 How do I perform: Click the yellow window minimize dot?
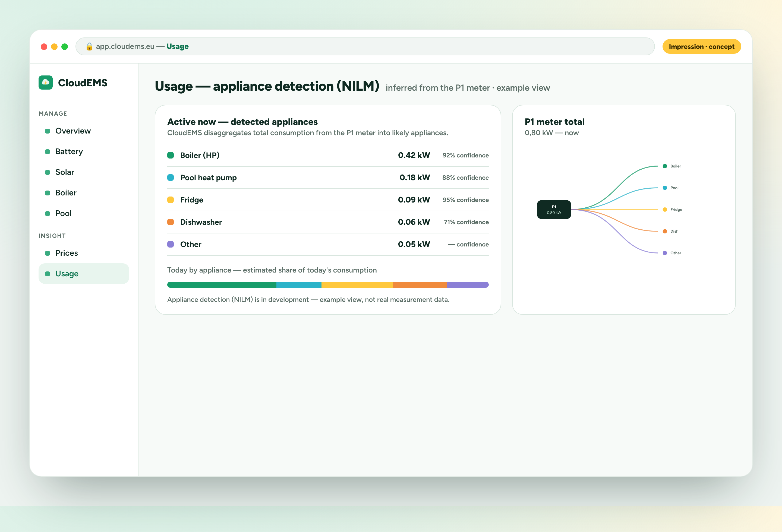pyautogui.click(x=54, y=46)
